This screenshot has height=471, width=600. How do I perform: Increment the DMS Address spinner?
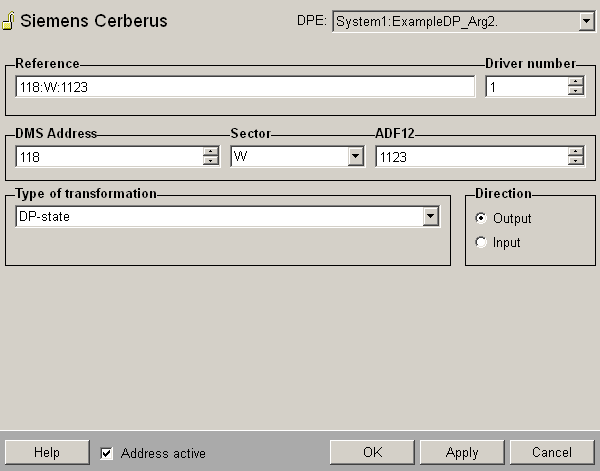(x=210, y=151)
